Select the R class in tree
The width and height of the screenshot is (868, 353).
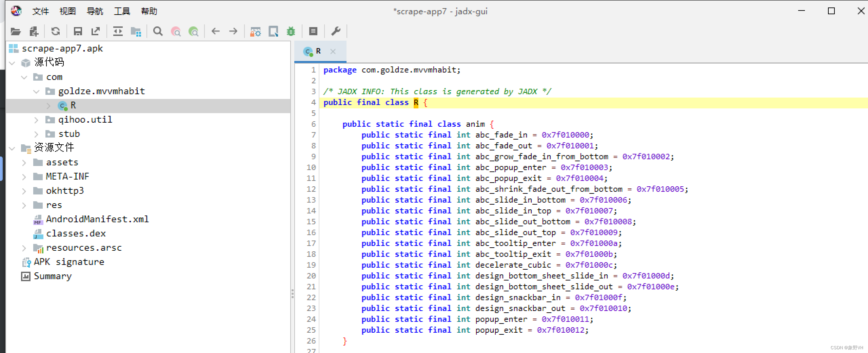coord(73,105)
